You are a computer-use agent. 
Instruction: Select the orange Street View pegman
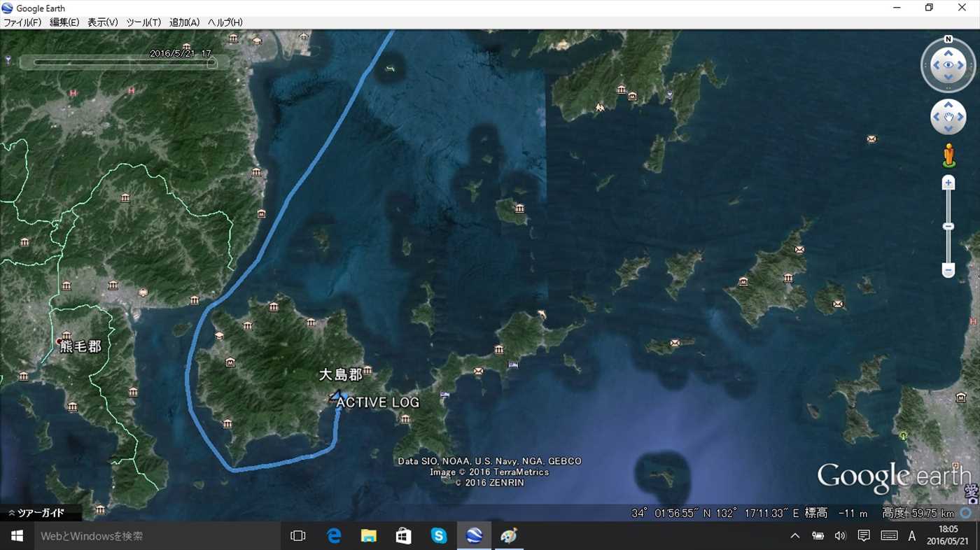pos(948,155)
